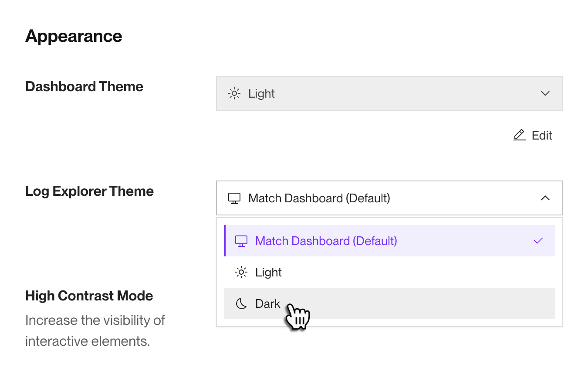Click the moon icon next to the Dark option
This screenshot has height=375, width=588.
[x=241, y=303]
